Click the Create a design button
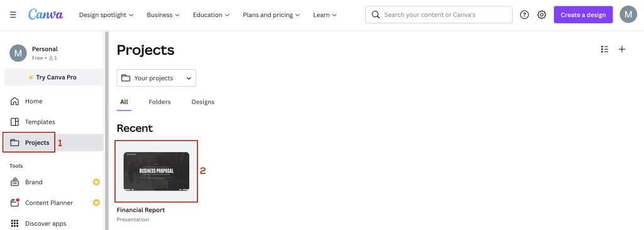 tap(583, 15)
